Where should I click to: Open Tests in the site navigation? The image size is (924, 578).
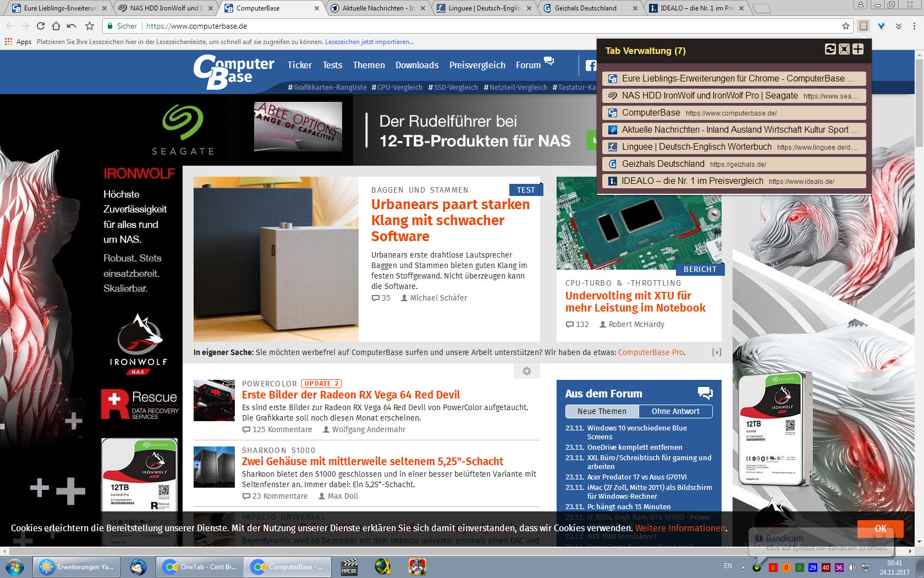pos(332,65)
